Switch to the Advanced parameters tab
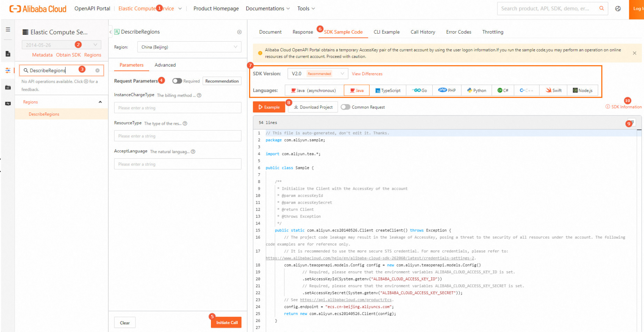 tap(165, 65)
